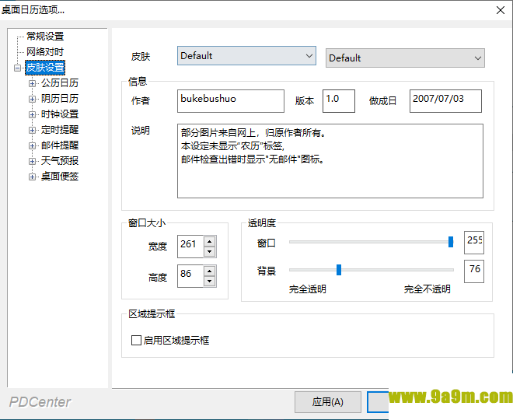Open the 天气预报 settings item
513x420 pixels.
click(60, 161)
